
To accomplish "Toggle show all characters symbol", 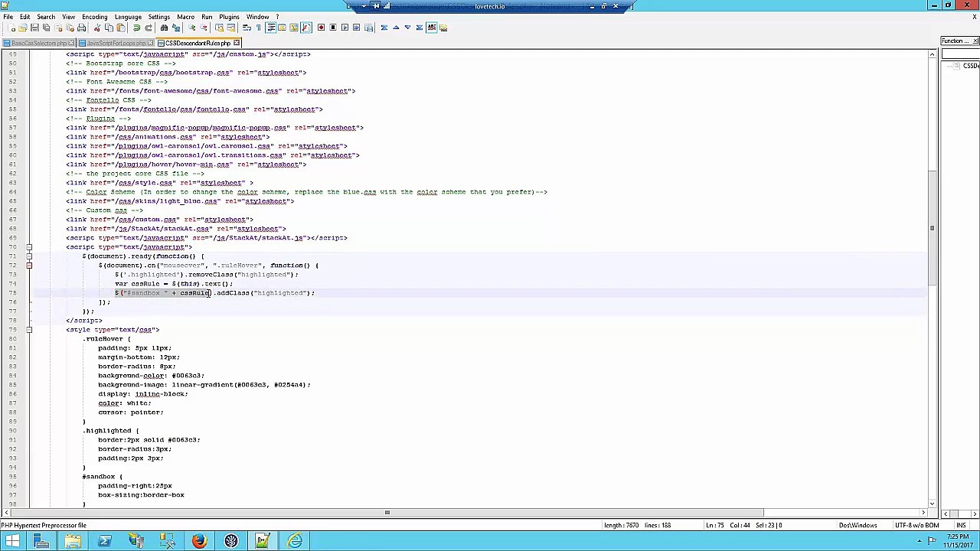I will (258, 28).
